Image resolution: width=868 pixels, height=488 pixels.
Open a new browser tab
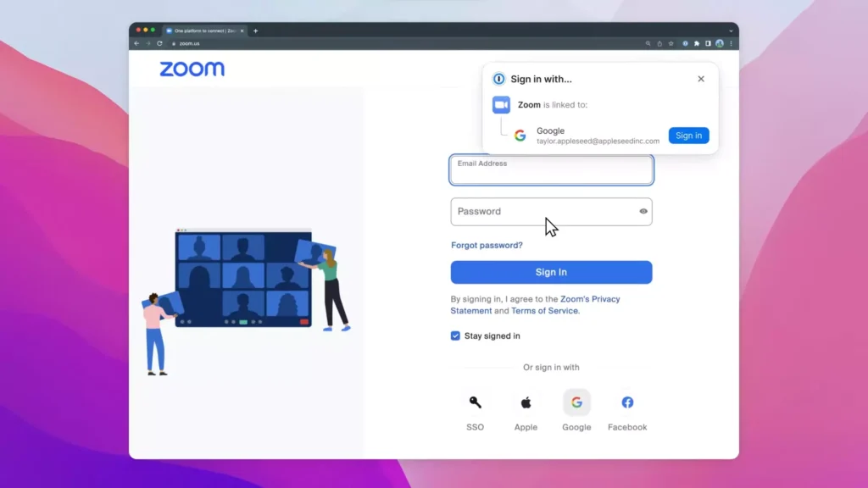[255, 31]
